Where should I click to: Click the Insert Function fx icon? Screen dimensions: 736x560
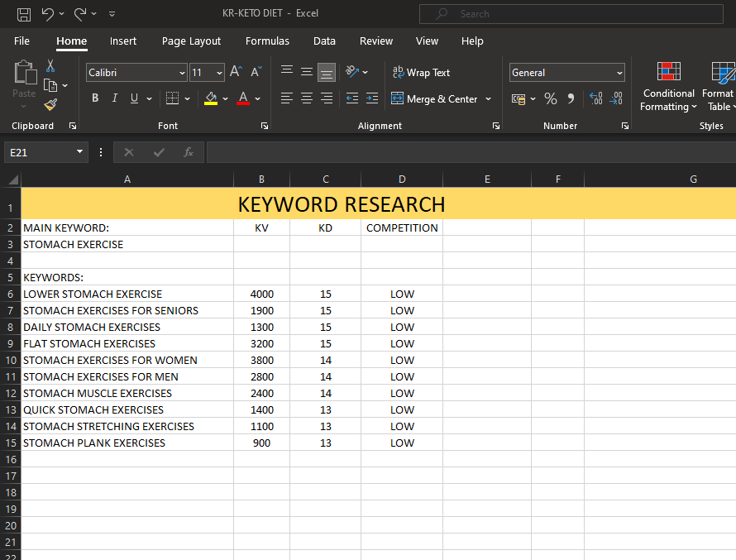click(x=189, y=152)
